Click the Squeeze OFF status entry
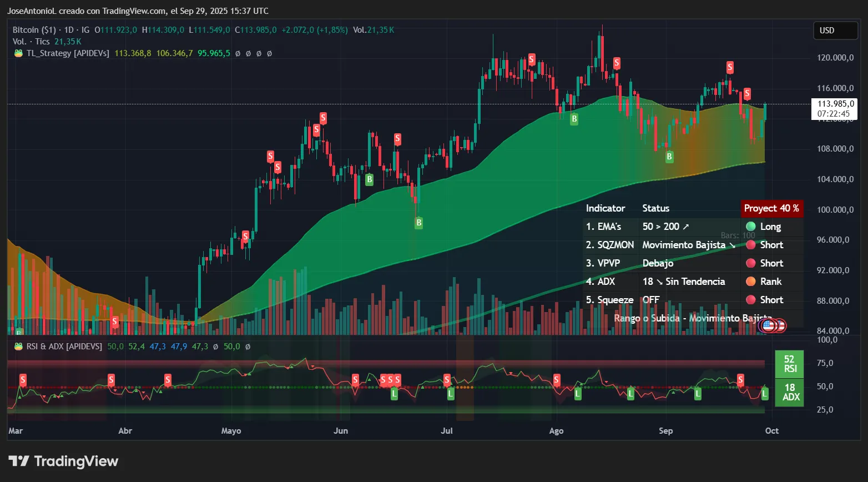 (650, 300)
